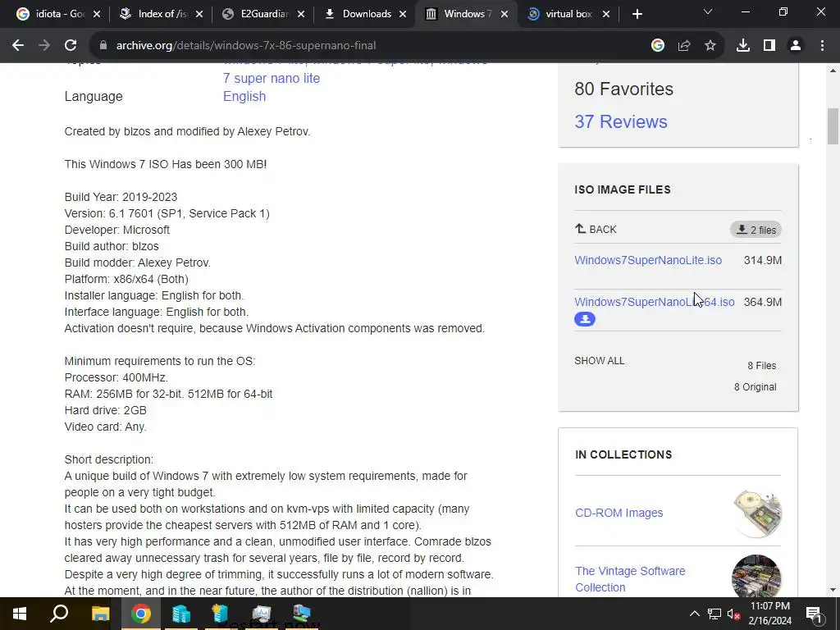Viewport: 840px width, 630px height.
Task: Download Windows7SuperNanoLite64.iso file
Action: [x=655, y=302]
